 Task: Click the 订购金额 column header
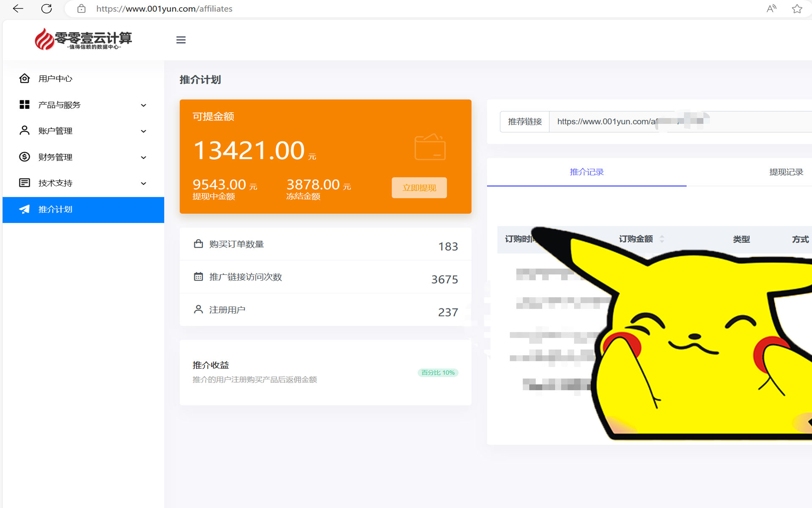(636, 239)
